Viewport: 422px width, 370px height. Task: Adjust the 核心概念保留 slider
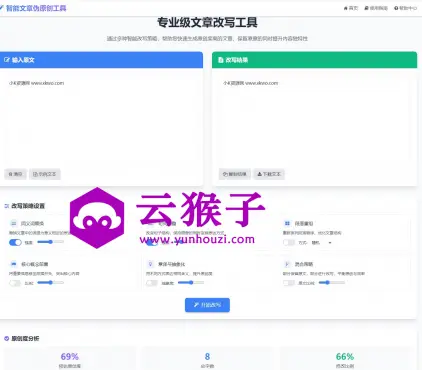point(50,282)
